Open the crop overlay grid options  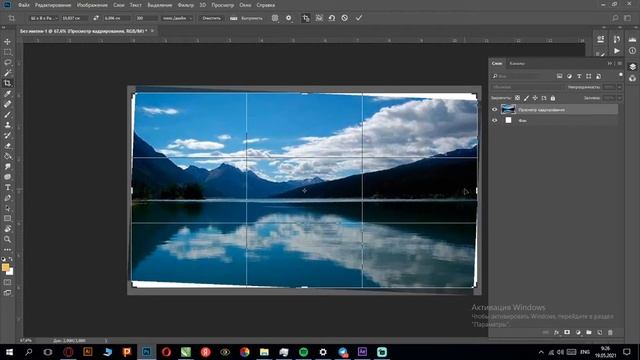point(275,18)
